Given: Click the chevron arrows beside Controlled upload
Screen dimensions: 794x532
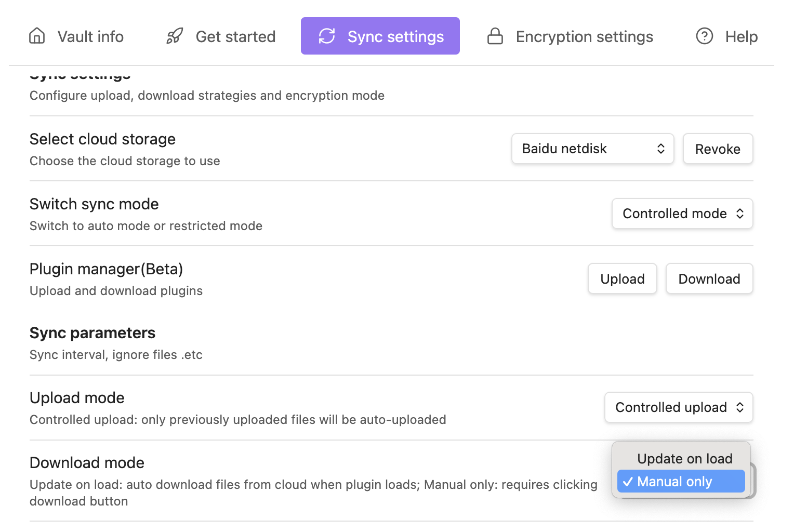Looking at the screenshot, I should pos(740,407).
